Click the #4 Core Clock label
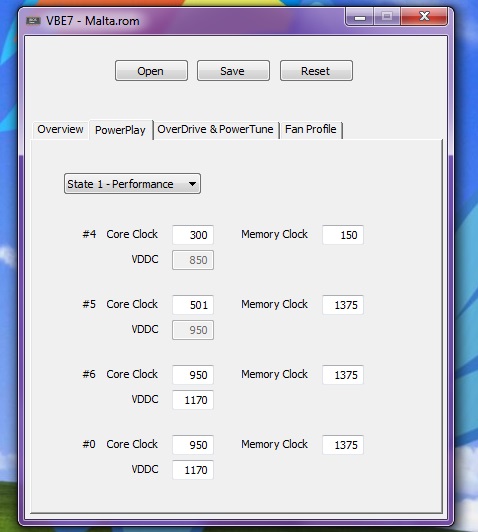Viewport: 478px width, 532px height. coord(132,234)
